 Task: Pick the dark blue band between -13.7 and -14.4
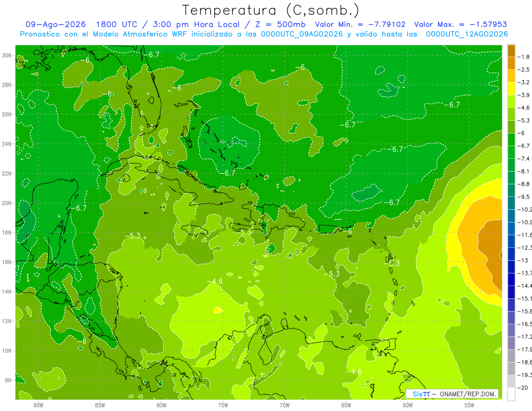[511, 280]
